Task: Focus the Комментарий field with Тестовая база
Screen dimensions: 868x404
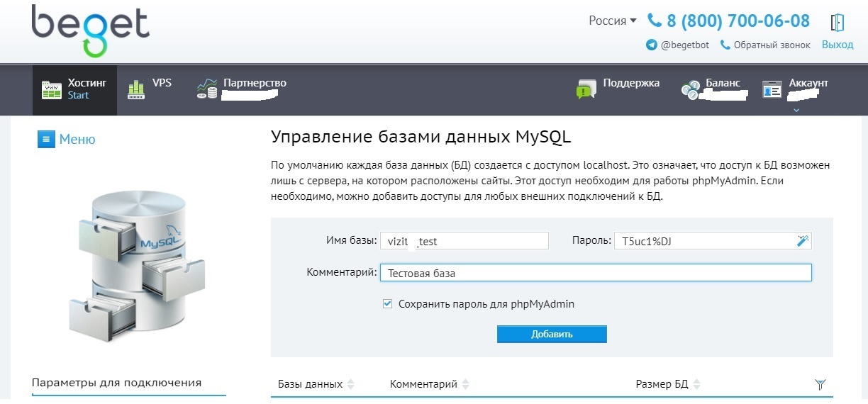Action: (596, 273)
